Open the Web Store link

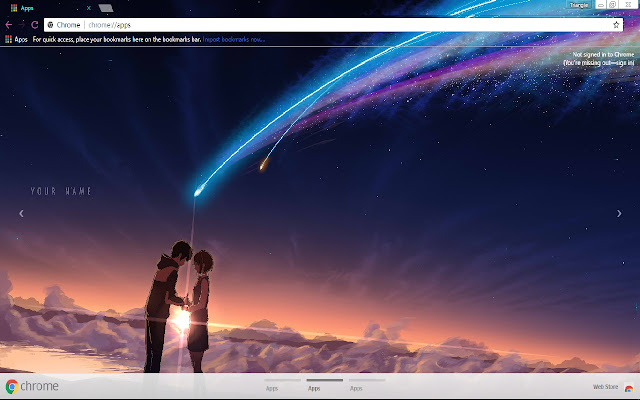(605, 387)
